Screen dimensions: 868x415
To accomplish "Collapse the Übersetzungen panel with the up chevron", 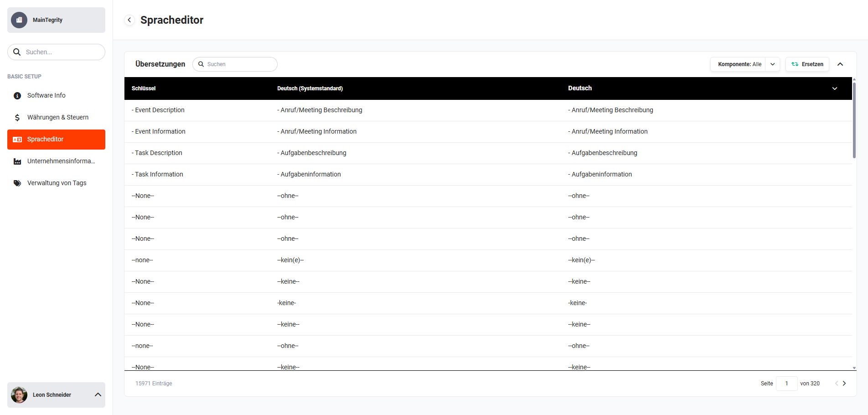I will coord(840,64).
